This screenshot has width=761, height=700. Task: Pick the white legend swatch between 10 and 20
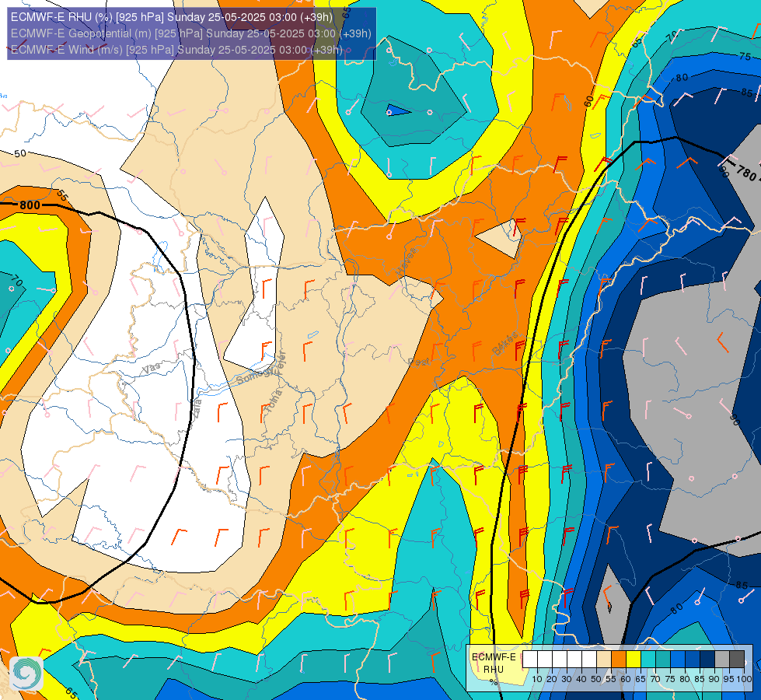[545, 659]
